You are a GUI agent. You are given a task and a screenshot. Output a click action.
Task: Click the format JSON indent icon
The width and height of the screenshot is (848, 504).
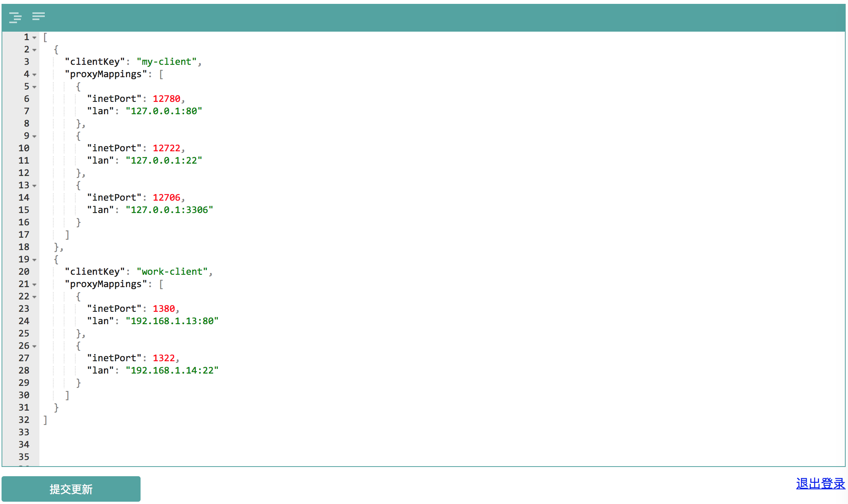[x=15, y=17]
